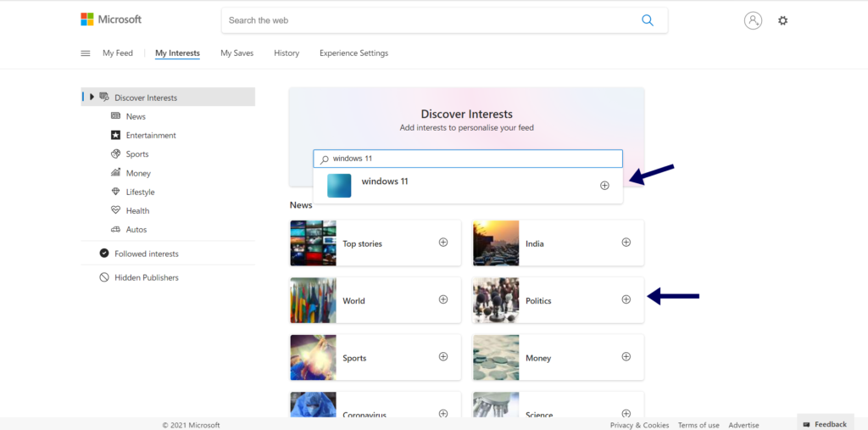Image resolution: width=868 pixels, height=430 pixels.
Task: Select the My Interests tab
Action: click(x=177, y=53)
